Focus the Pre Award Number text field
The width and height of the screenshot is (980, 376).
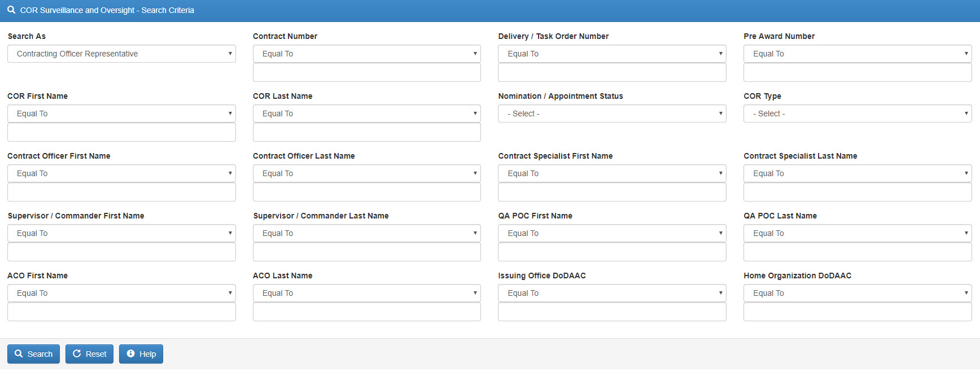click(858, 72)
